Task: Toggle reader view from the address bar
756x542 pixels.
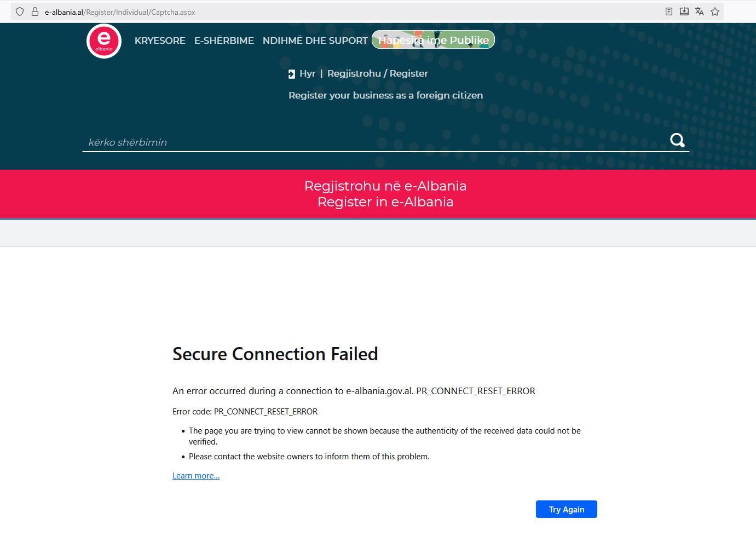Action: pyautogui.click(x=668, y=11)
